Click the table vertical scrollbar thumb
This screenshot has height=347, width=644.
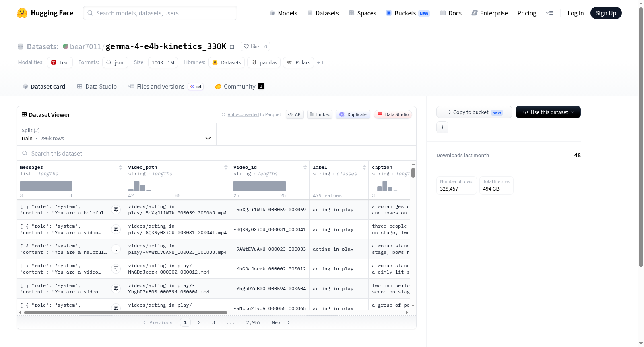tap(413, 173)
